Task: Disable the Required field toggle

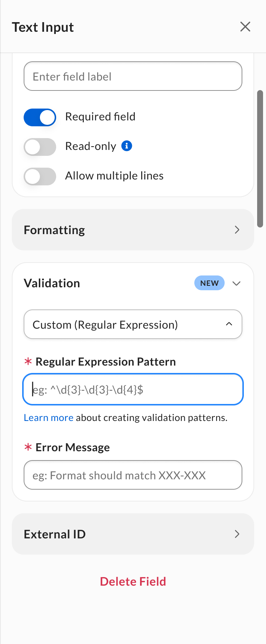Action: click(x=40, y=117)
